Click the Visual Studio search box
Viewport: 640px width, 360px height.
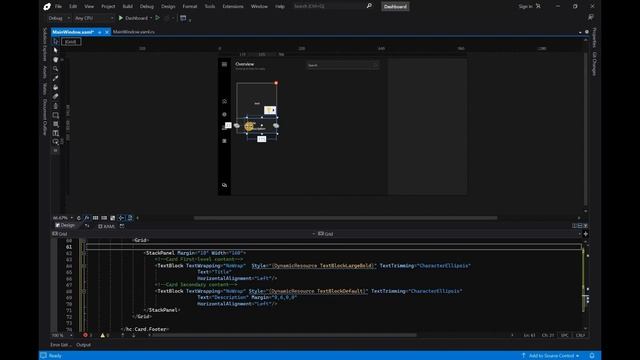tap(332, 7)
